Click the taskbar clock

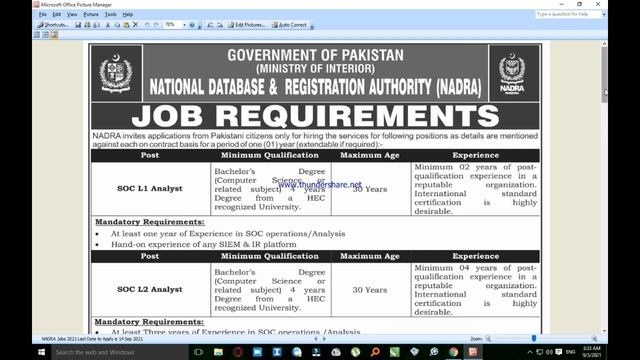click(592, 352)
